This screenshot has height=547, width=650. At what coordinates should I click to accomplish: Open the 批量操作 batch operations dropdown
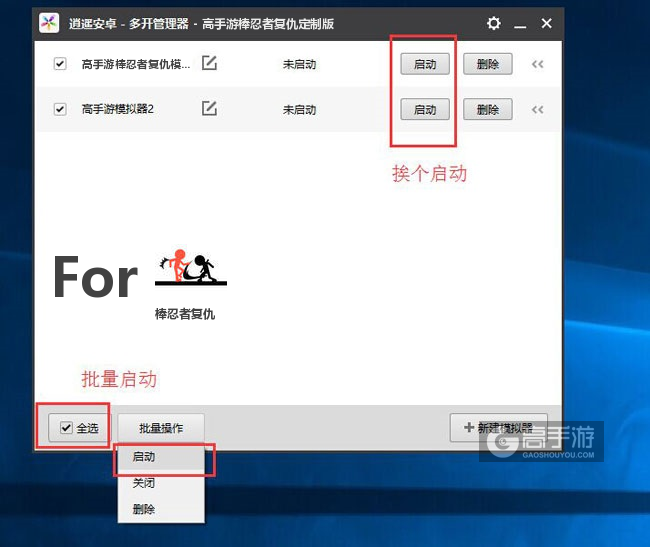click(161, 428)
